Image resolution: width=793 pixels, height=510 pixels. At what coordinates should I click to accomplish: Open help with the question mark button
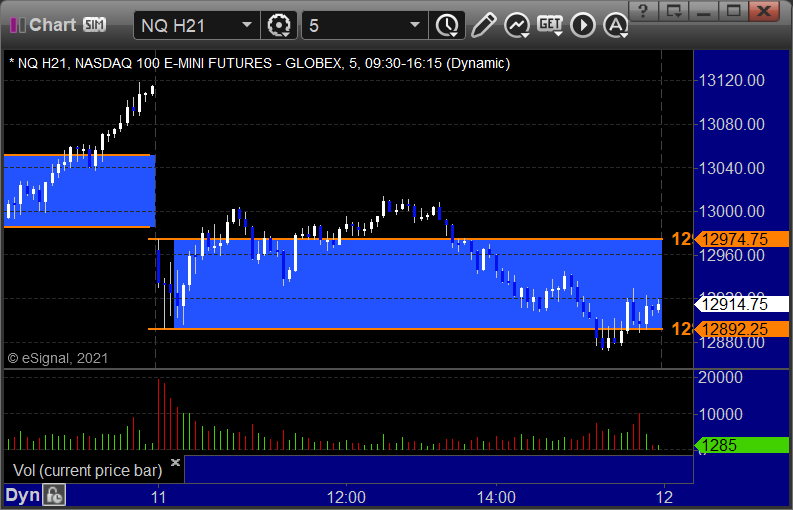[643, 11]
